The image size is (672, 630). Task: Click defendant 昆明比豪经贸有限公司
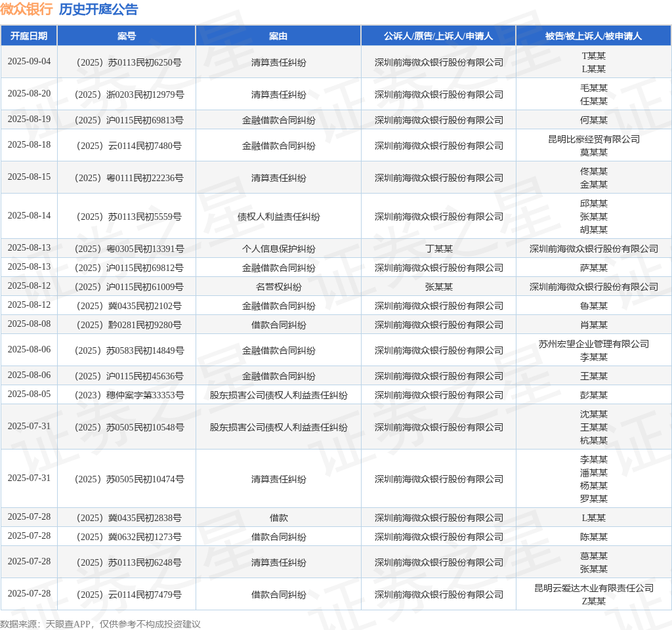[593, 139]
